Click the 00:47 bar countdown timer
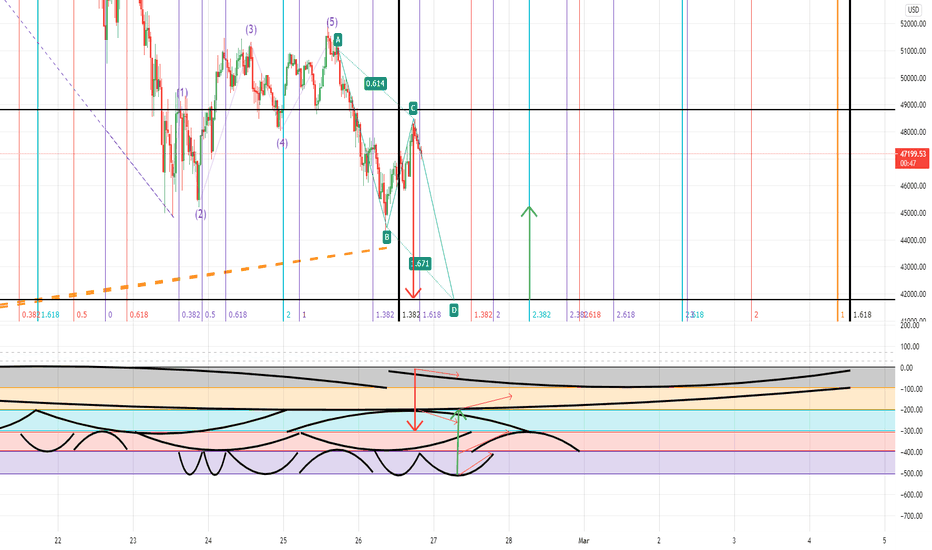The image size is (932, 550). 908,164
